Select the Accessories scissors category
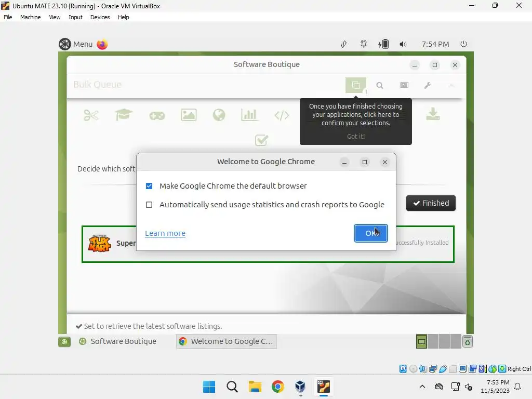 [x=91, y=115]
